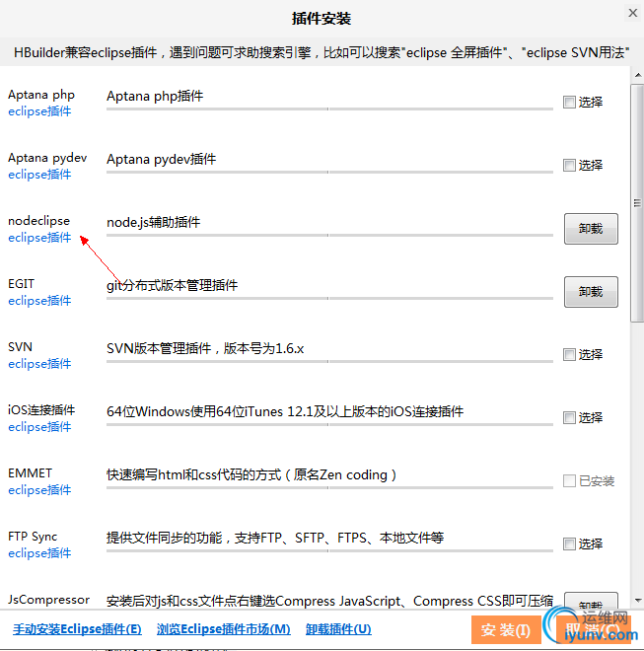Viewport: 644px width, 651px height.
Task: Click the vertical scrollbar thumb
Action: [637, 202]
